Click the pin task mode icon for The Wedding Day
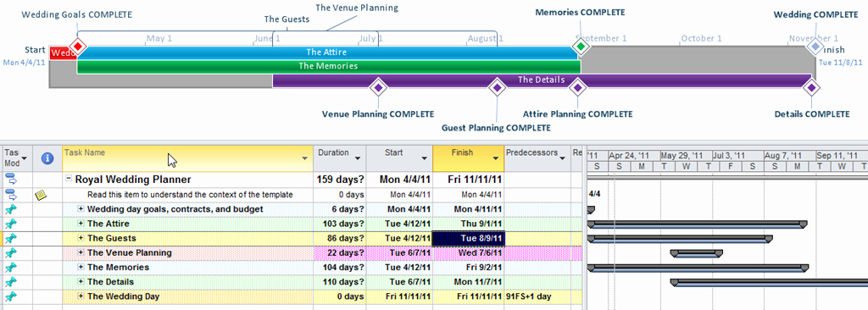 [11, 296]
